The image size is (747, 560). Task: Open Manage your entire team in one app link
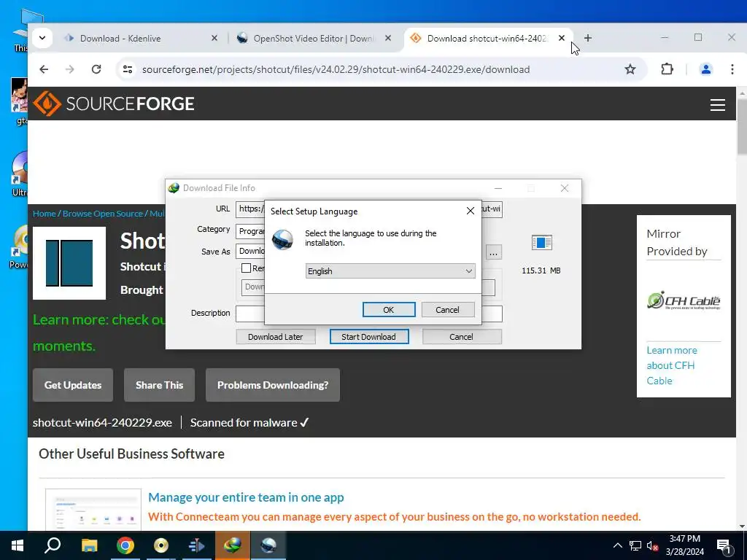[x=246, y=497]
